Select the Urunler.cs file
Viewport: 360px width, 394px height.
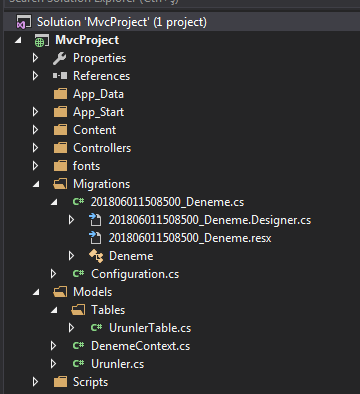118,364
